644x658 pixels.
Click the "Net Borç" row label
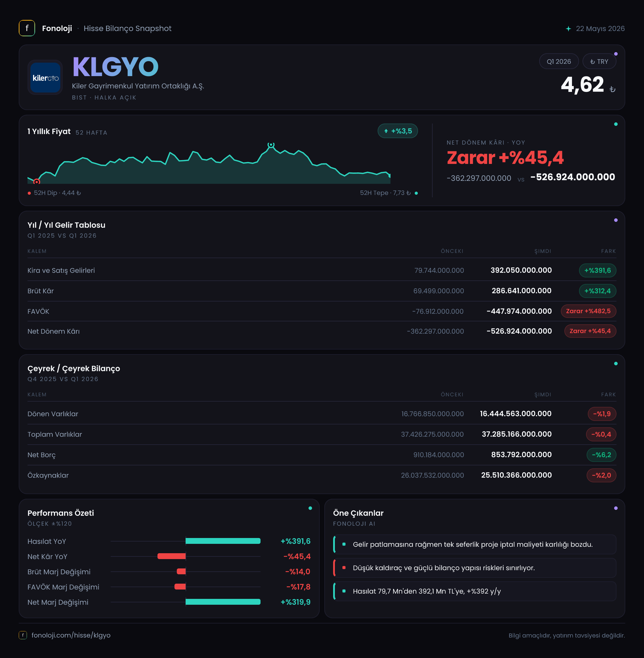click(x=42, y=455)
